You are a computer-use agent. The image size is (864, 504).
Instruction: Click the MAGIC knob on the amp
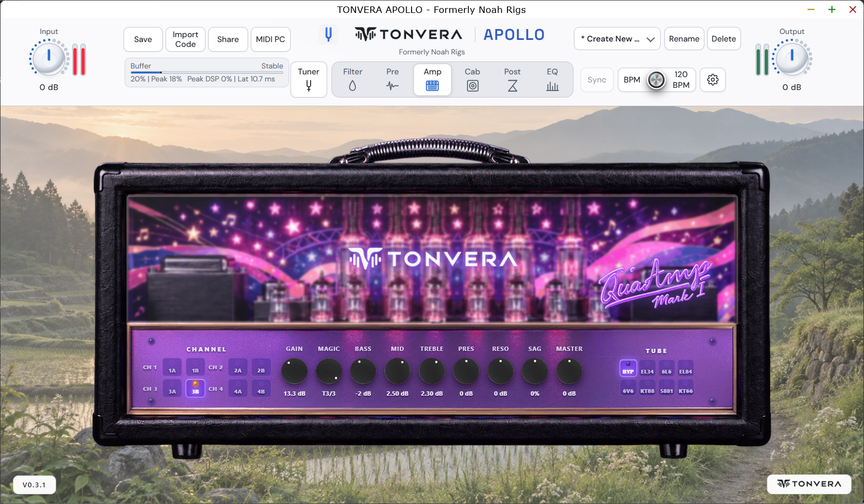(x=329, y=371)
